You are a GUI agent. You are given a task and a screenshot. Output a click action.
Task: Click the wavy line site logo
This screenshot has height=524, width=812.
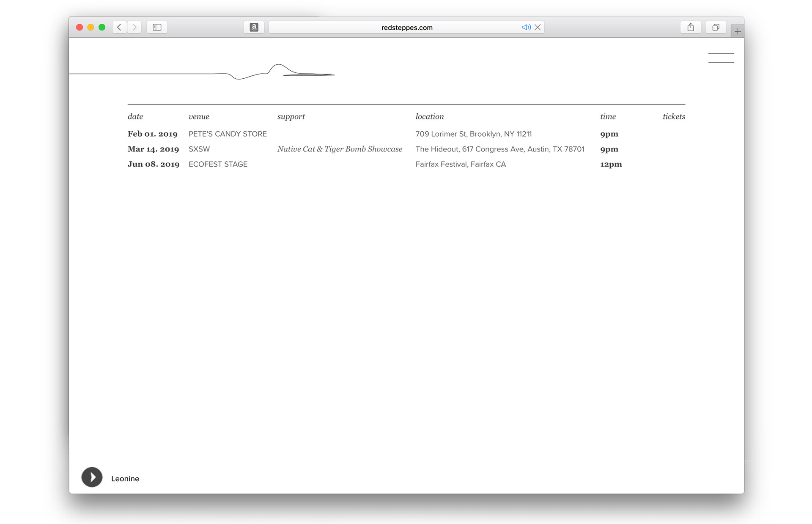[x=202, y=72]
